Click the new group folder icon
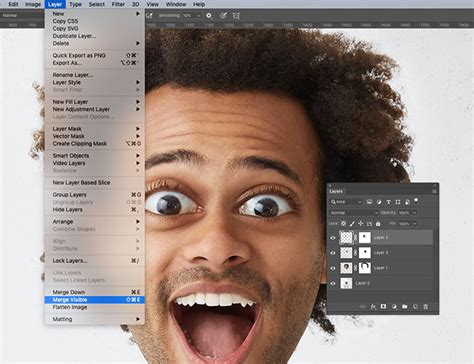Viewport: 474px width, 364px height. (x=405, y=306)
